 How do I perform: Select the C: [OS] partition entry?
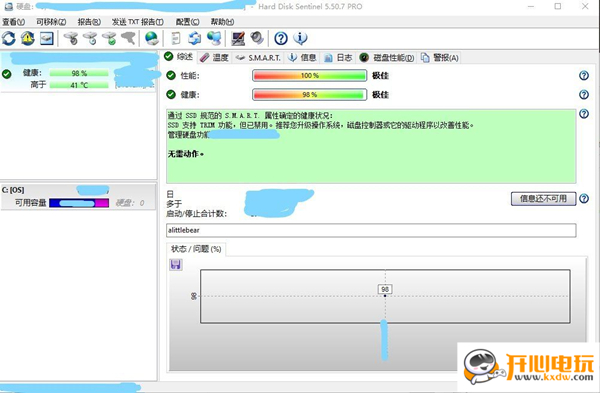click(x=78, y=197)
